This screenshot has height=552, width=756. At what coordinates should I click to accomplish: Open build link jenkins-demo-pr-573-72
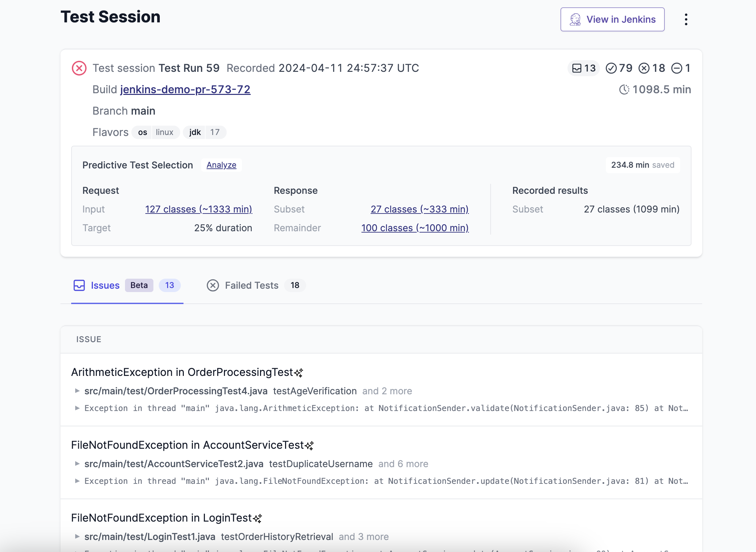(185, 90)
